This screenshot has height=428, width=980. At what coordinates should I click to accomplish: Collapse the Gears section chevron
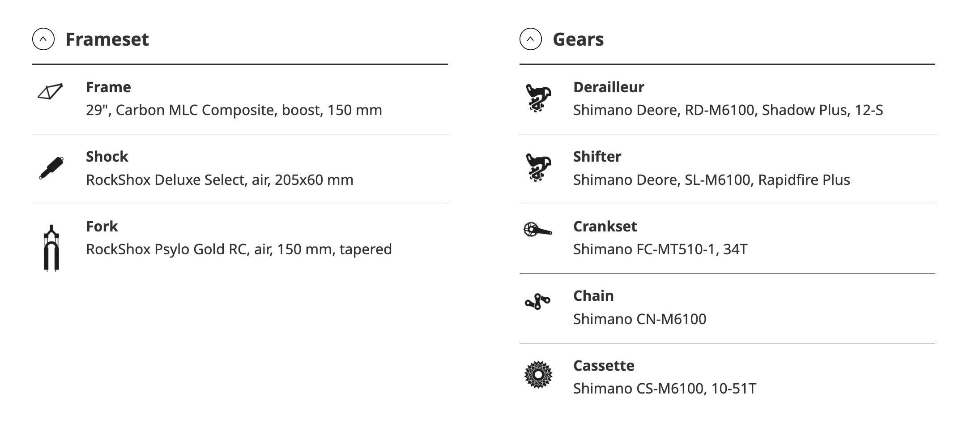coord(530,39)
